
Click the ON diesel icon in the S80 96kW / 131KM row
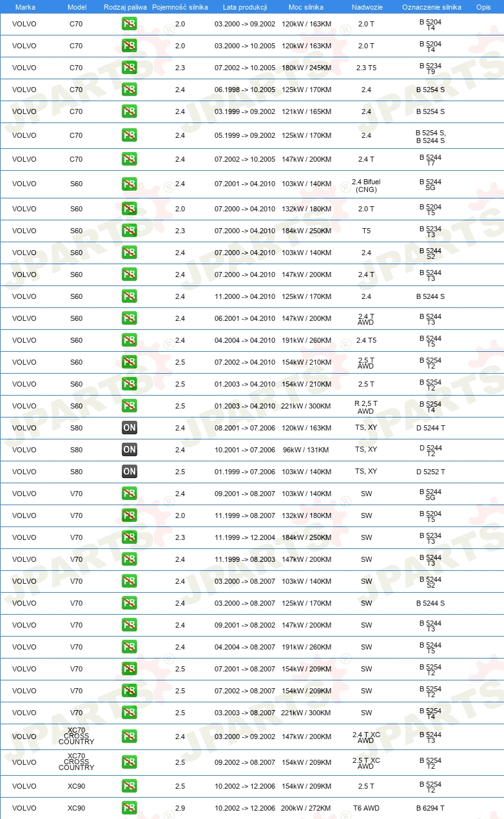pos(130,450)
